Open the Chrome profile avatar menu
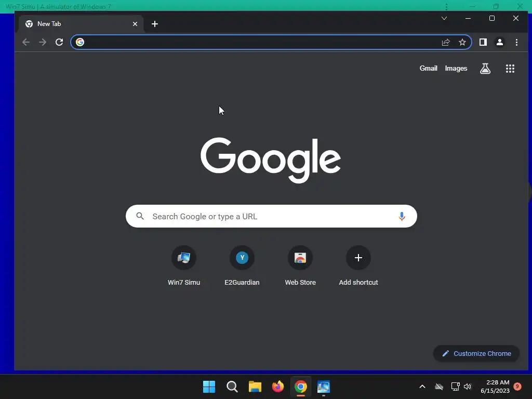 pyautogui.click(x=499, y=42)
